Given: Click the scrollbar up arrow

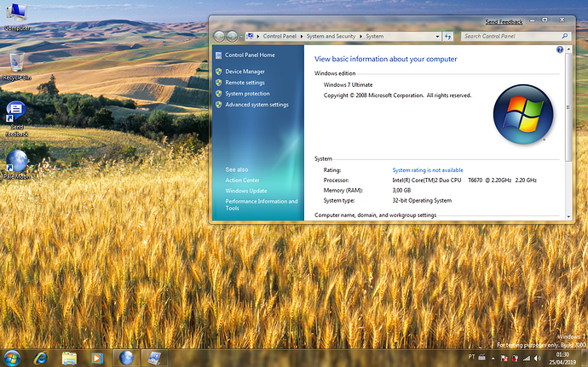Looking at the screenshot, I should [568, 49].
